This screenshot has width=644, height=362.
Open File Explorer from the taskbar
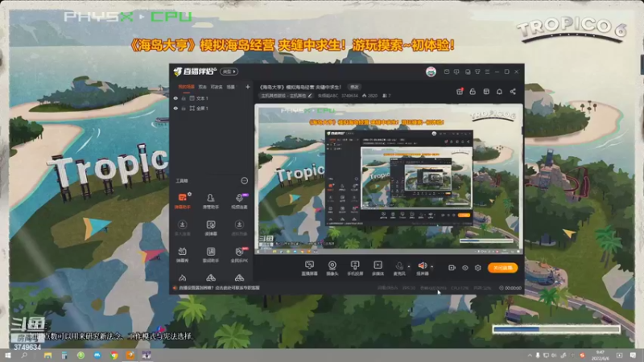click(x=48, y=355)
